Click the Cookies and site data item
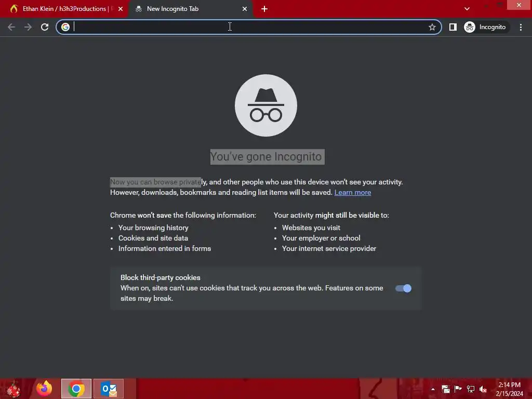The image size is (532, 399). click(x=153, y=238)
